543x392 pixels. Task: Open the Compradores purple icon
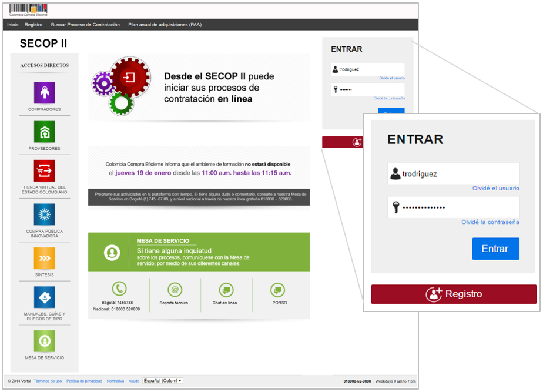click(45, 92)
